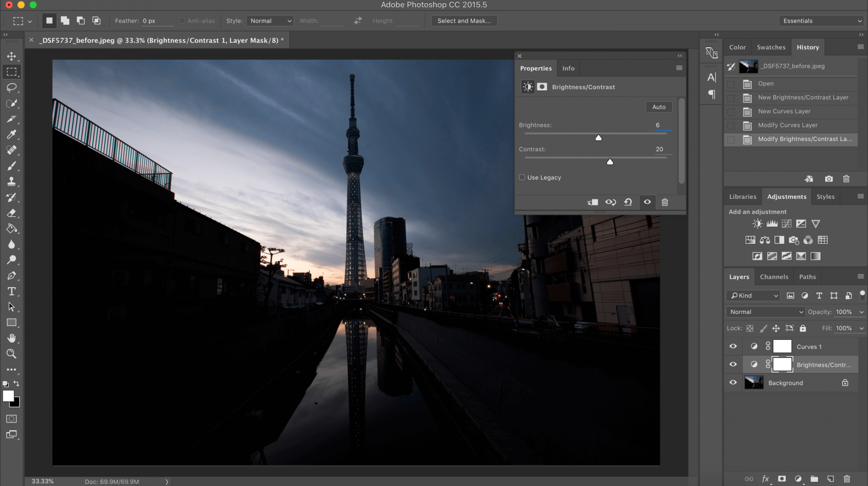Open Select and Mask

coord(463,21)
